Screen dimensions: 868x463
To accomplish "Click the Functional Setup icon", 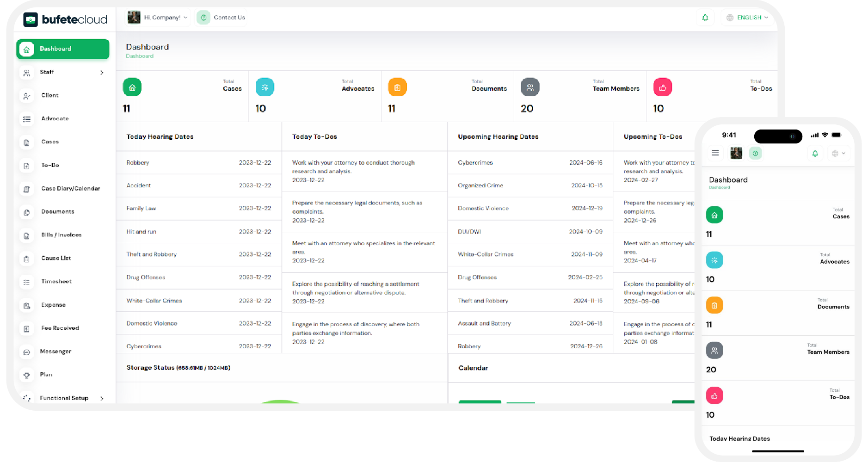I will click(27, 398).
